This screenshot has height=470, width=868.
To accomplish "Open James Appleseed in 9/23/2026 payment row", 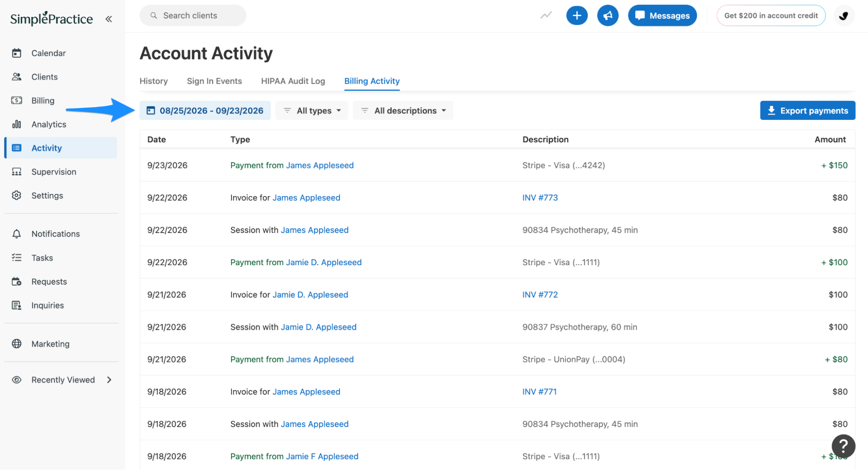I will (320, 165).
